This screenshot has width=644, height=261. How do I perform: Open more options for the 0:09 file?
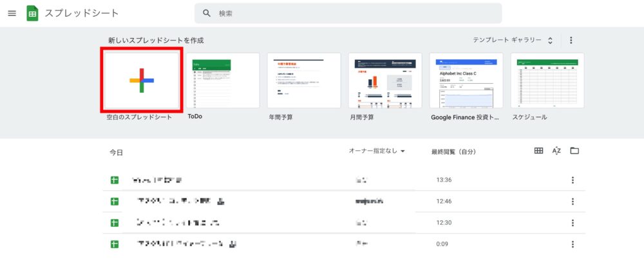(573, 244)
